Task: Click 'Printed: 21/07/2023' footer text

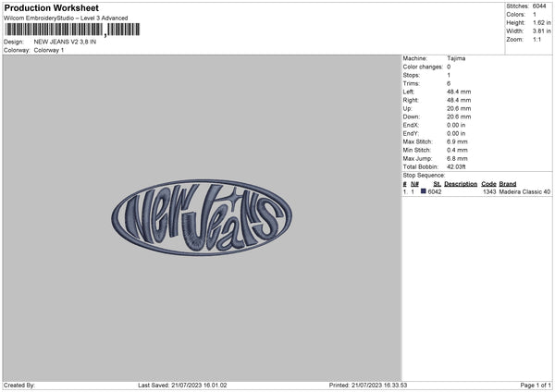Action: (356, 386)
